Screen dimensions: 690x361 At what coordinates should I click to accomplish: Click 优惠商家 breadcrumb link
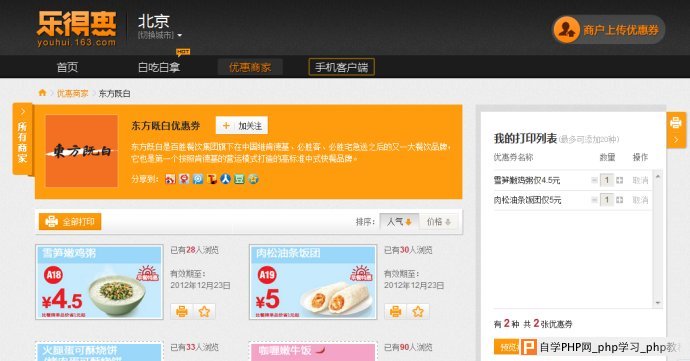pyautogui.click(x=72, y=93)
